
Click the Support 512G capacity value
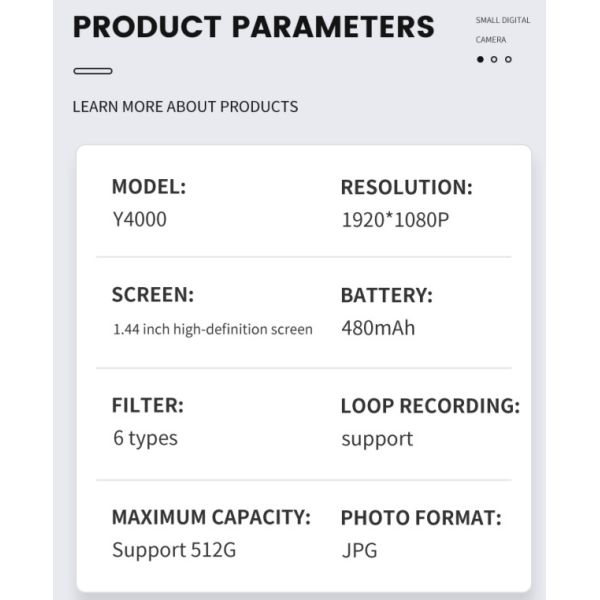point(174,549)
